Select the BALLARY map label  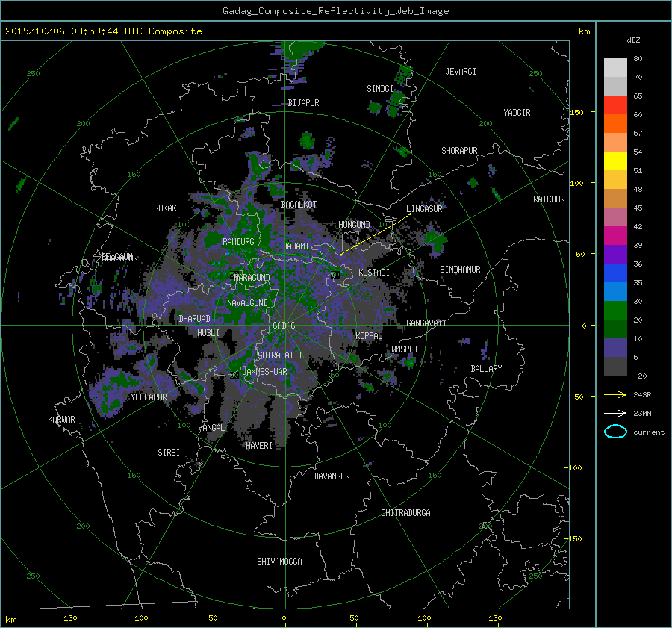486,369
